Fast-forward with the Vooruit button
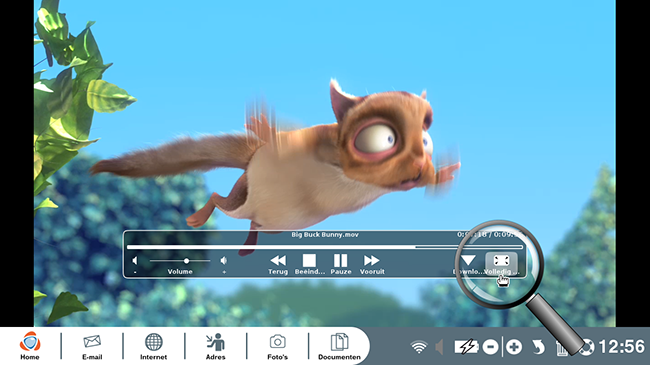The width and height of the screenshot is (650, 365). pyautogui.click(x=372, y=264)
